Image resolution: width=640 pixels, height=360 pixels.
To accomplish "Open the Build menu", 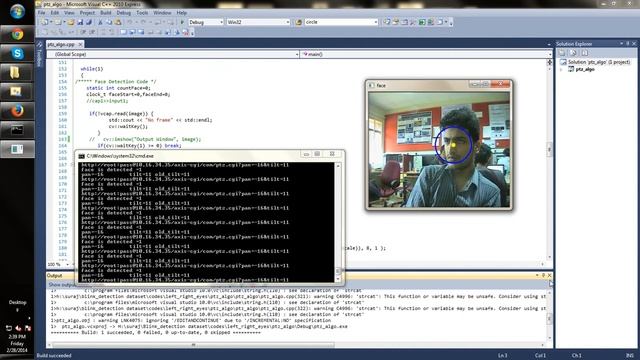I will click(106, 13).
